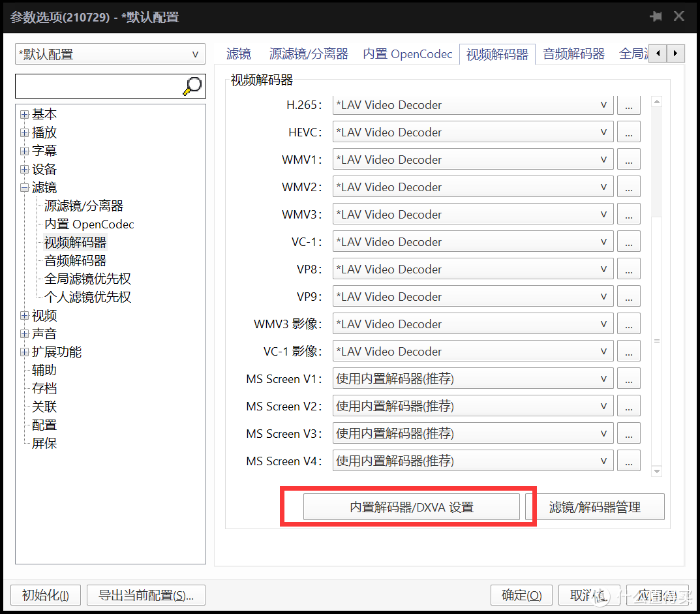Open the MS Screen V1 decoder dropdown
Viewport: 700px width, 614px height.
point(603,378)
